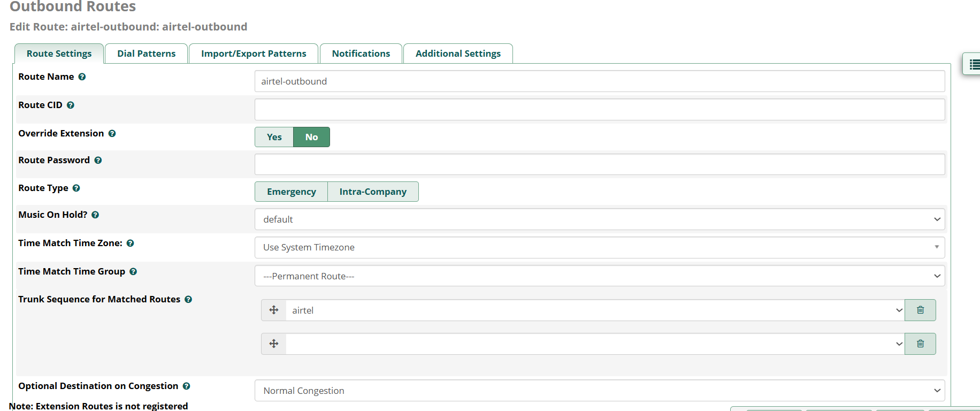This screenshot has height=411, width=980.
Task: Show help for Music On Hold
Action: (x=95, y=215)
